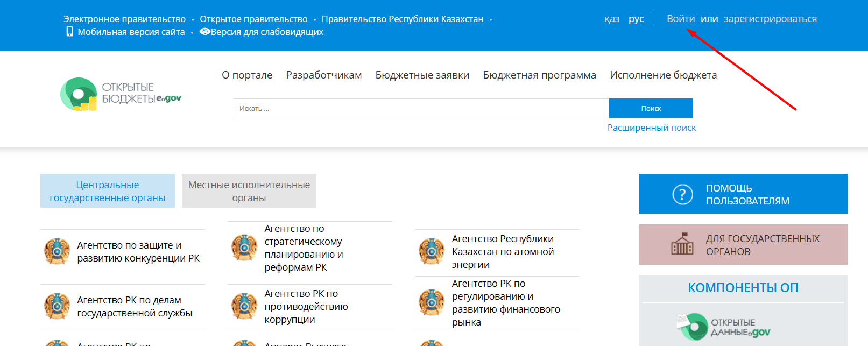
Task: Click Компоненты ОП heading
Action: [743, 288]
